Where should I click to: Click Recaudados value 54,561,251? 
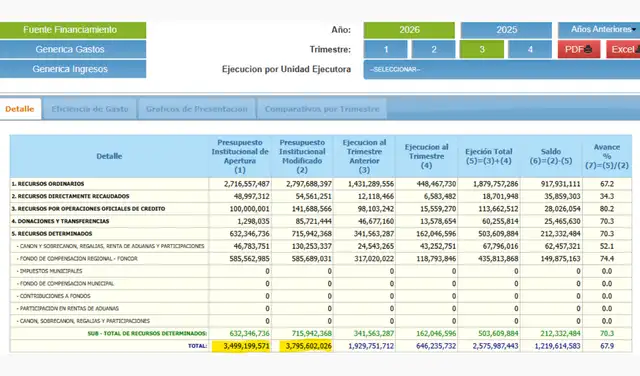point(313,196)
